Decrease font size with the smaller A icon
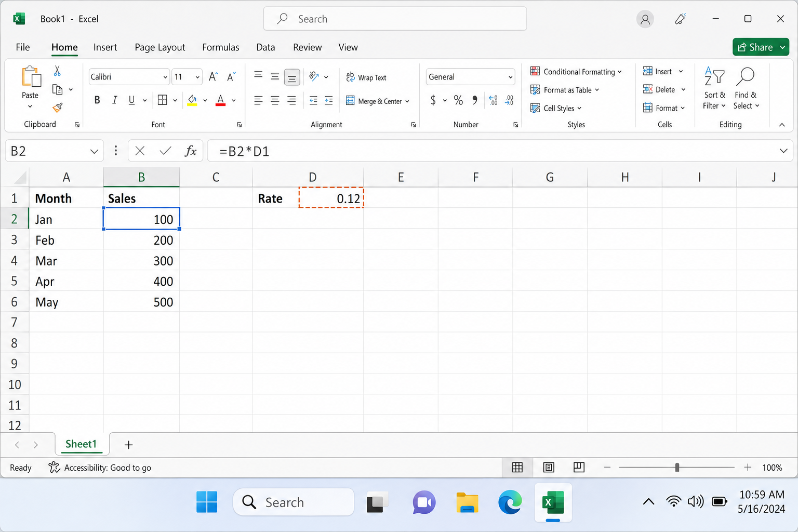 [231, 77]
